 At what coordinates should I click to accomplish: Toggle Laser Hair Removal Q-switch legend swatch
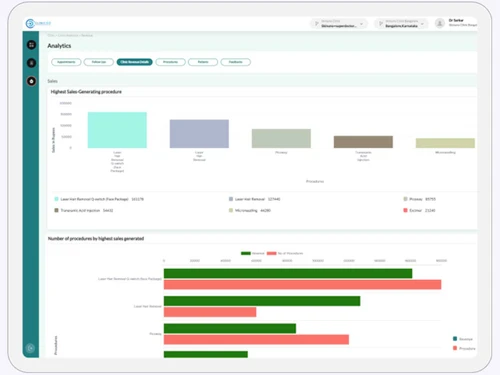tap(56, 199)
